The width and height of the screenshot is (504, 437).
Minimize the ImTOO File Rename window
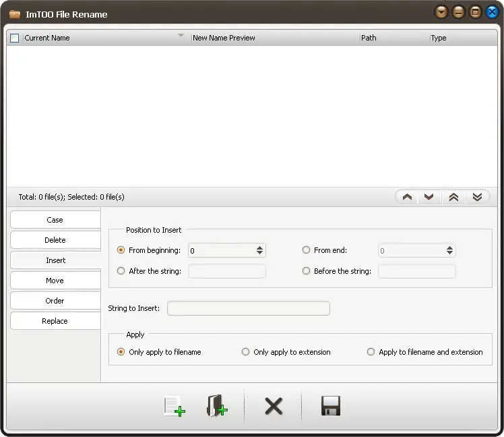pyautogui.click(x=458, y=12)
